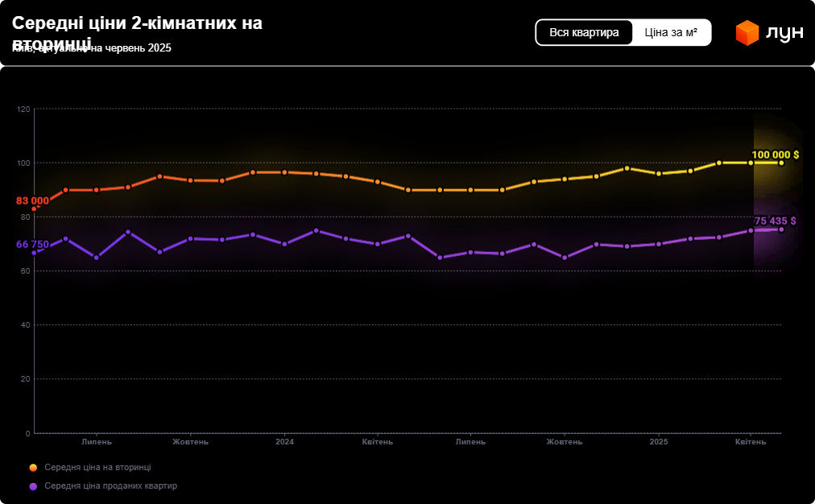Click the first purple data point near 66 750
The image size is (815, 504).
34,253
